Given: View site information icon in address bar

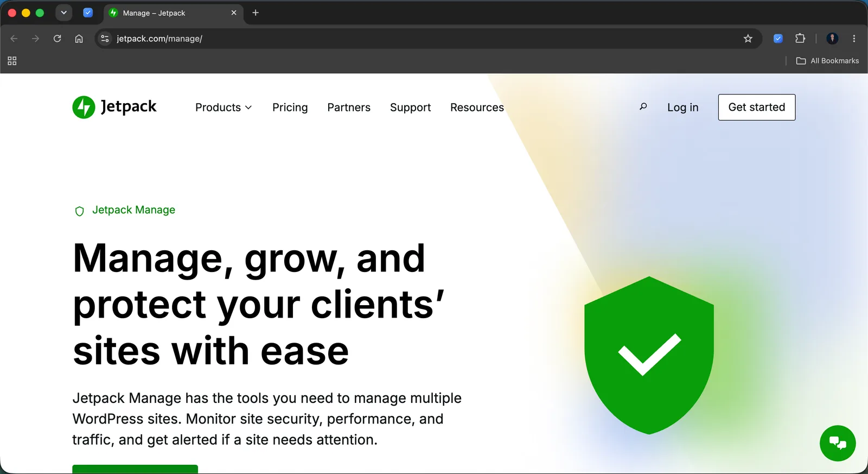Looking at the screenshot, I should [x=105, y=39].
